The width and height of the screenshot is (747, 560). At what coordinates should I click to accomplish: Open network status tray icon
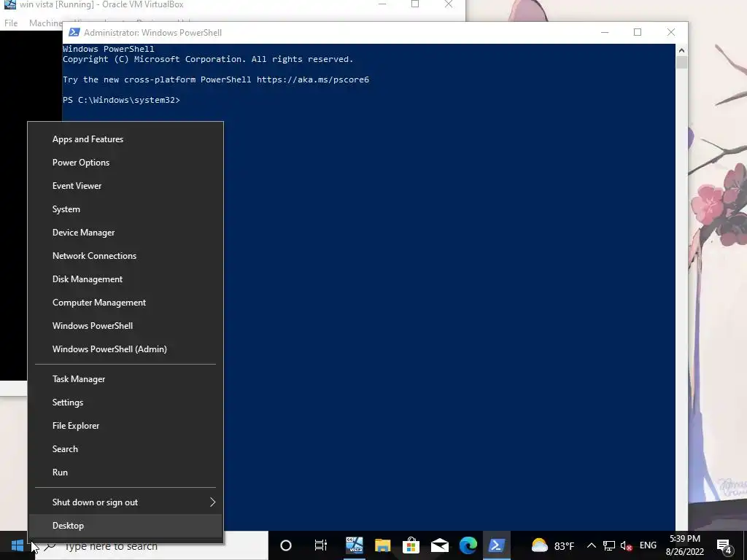[x=609, y=545]
